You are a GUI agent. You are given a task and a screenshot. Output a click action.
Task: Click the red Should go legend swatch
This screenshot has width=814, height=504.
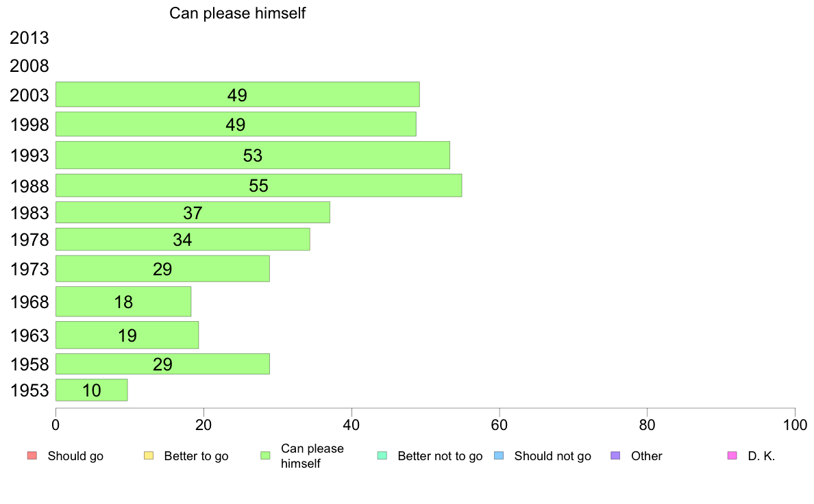[32, 456]
